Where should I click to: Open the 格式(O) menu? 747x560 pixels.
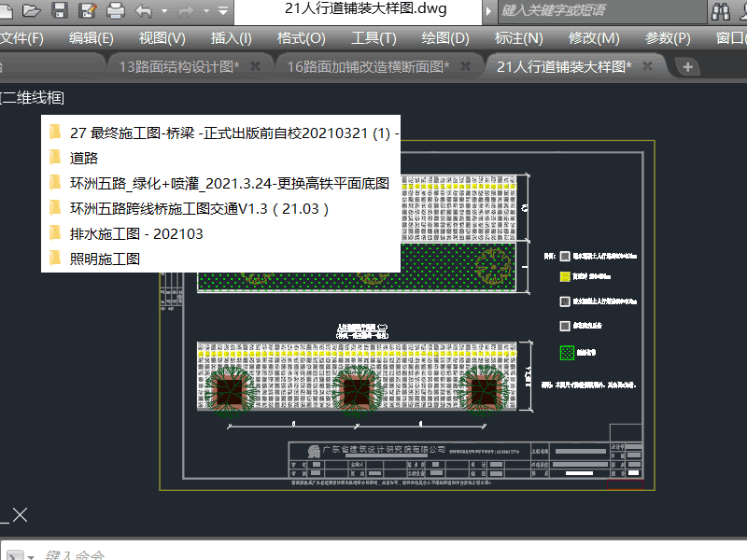click(x=301, y=38)
